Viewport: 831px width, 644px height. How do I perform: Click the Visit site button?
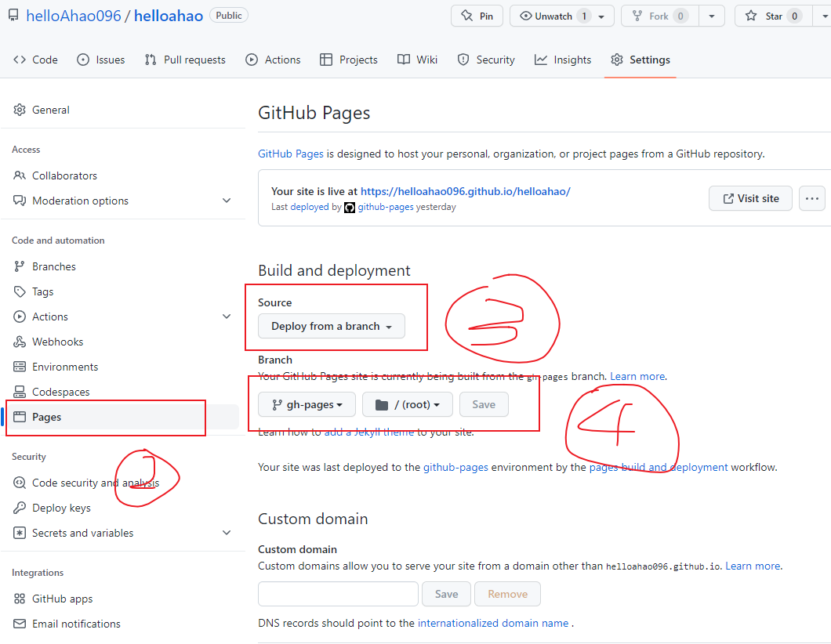point(750,198)
